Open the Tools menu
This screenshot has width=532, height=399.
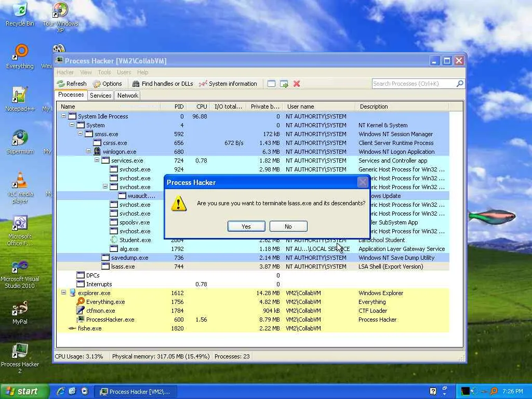(x=104, y=72)
